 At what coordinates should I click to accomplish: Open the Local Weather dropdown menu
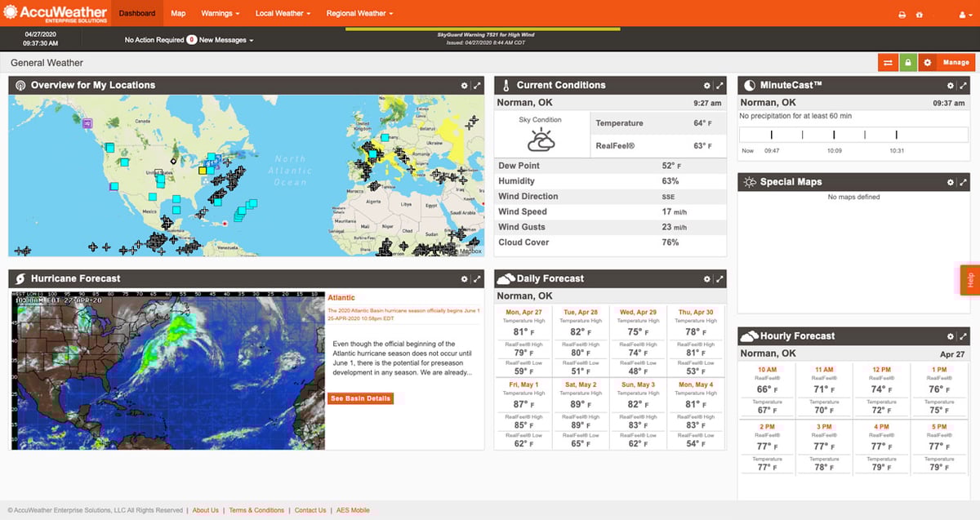(x=283, y=14)
